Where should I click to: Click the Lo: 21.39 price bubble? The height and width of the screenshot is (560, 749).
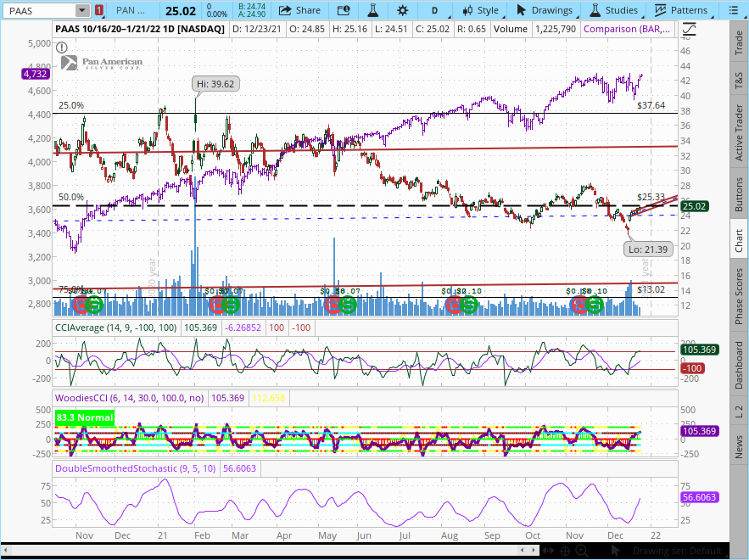648,249
